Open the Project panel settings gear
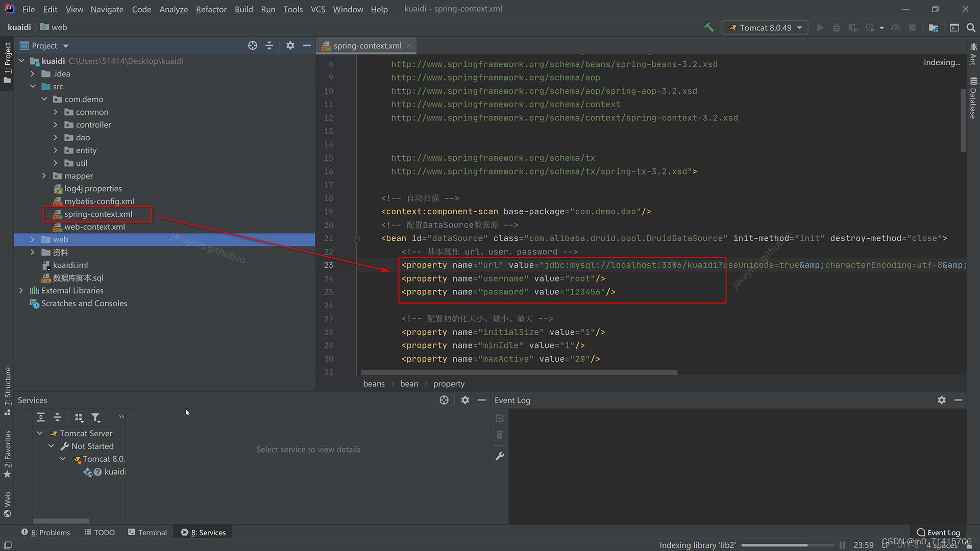This screenshot has width=980, height=551. point(290,45)
